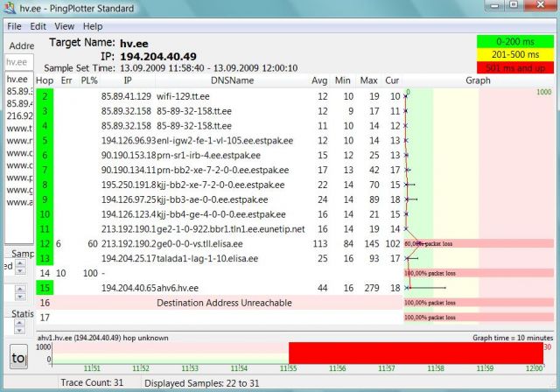This screenshot has width=560, height=392.
Task: Click Trace Count: 31 in status bar
Action: (92, 382)
